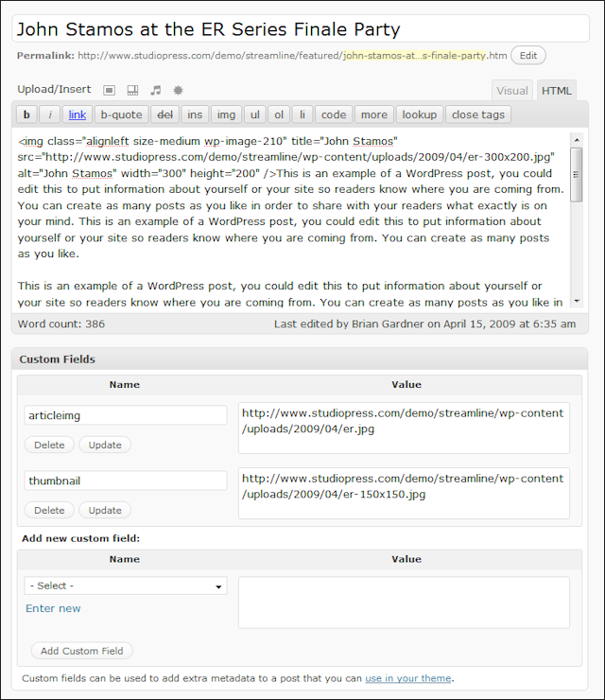Image resolution: width=605 pixels, height=700 pixels.
Task: Insert an image tag with img
Action: point(226,114)
